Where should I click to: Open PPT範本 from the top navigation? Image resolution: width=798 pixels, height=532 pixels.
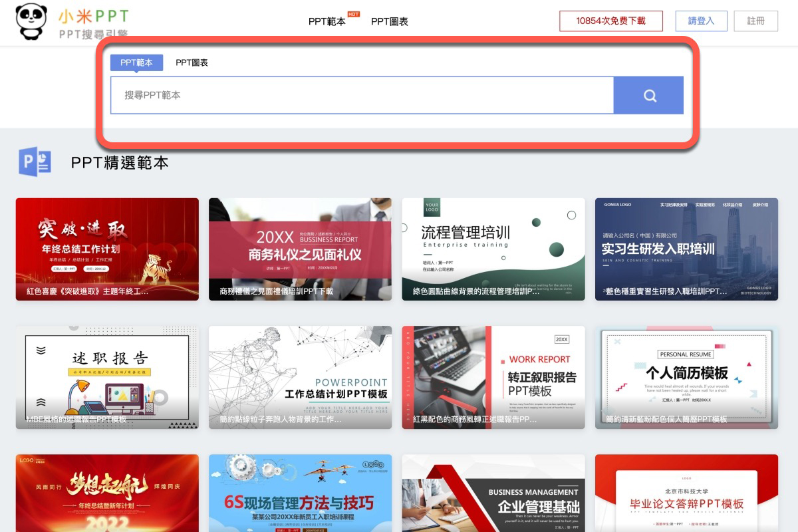328,21
